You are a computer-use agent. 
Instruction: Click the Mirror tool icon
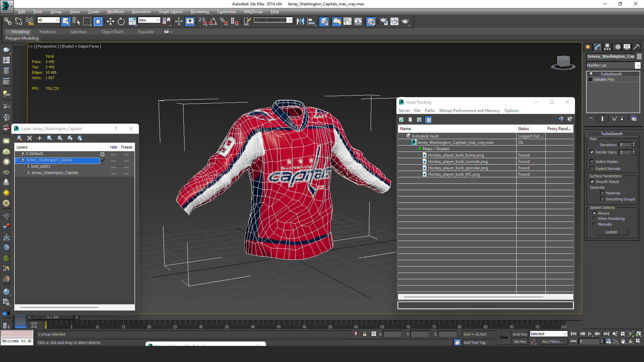(x=300, y=21)
